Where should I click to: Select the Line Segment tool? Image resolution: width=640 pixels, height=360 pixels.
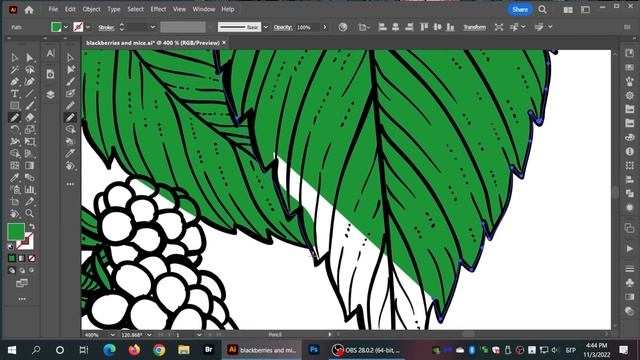click(x=29, y=93)
